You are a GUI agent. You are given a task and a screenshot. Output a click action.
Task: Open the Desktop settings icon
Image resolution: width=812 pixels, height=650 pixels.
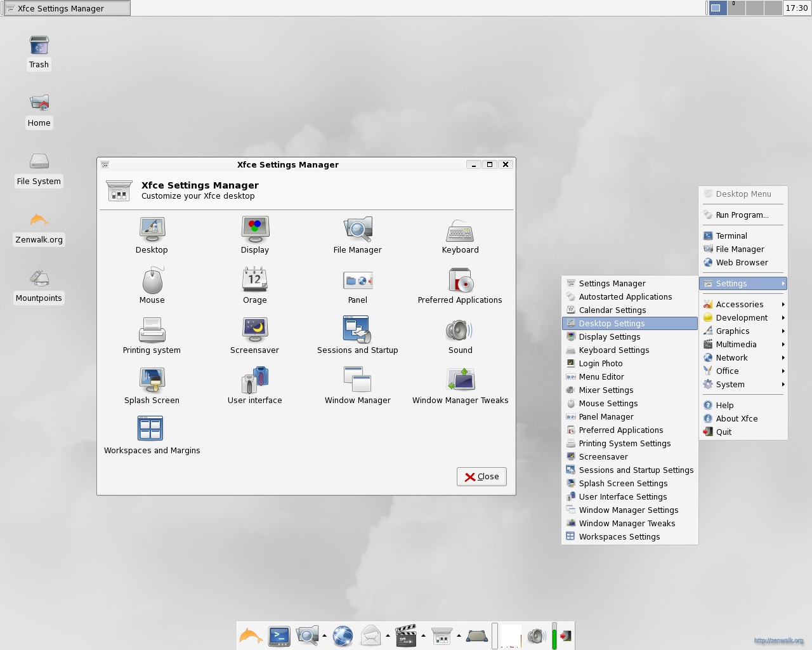coord(152,235)
